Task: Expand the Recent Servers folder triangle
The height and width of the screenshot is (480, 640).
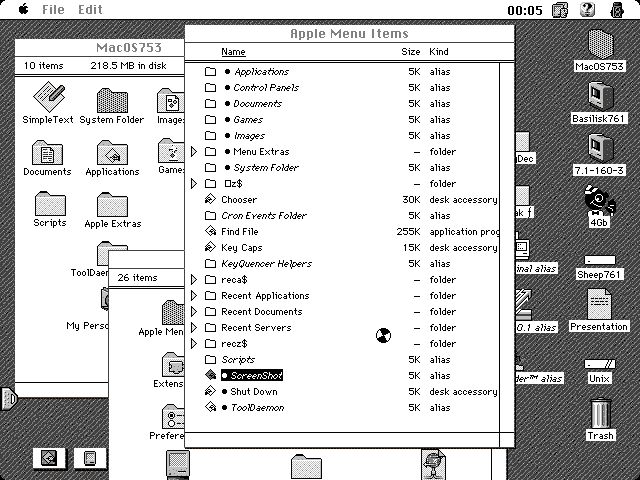Action: point(194,328)
